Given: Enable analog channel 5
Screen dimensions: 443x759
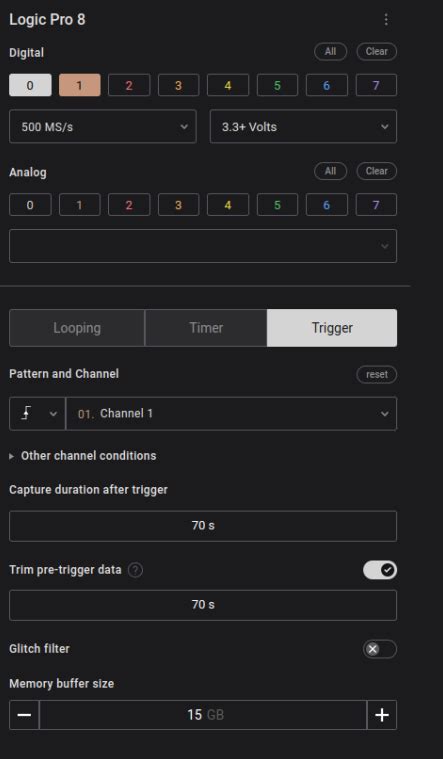Looking at the screenshot, I should [x=277, y=205].
